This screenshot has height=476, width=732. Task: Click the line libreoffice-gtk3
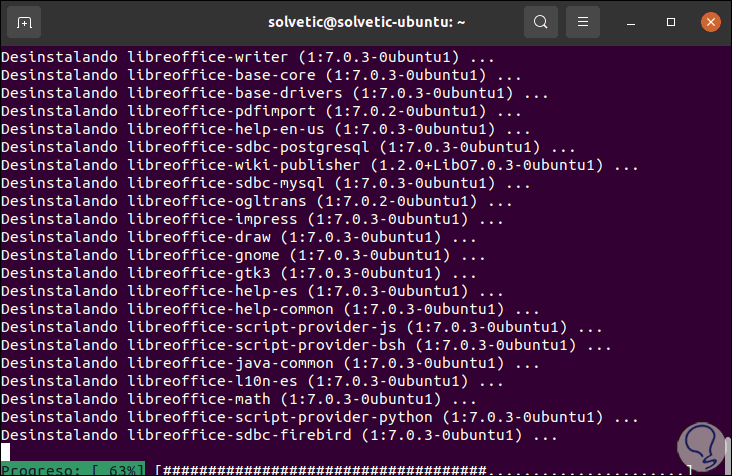(x=239, y=273)
